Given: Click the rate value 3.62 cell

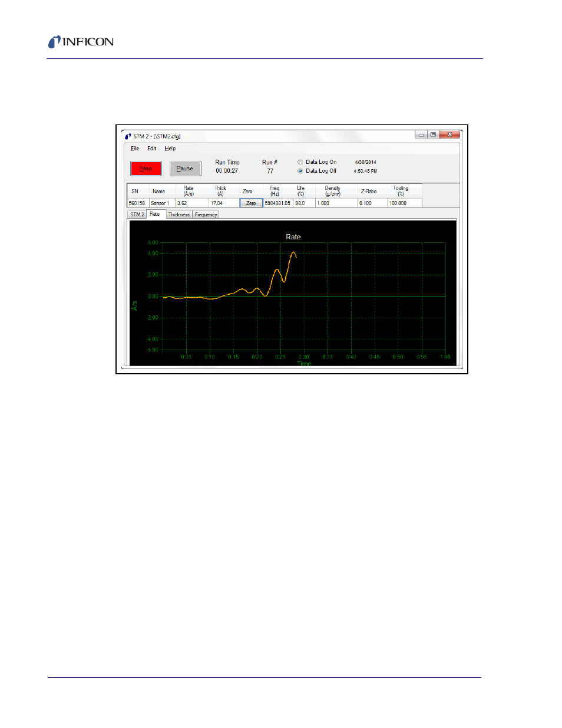Looking at the screenshot, I should tap(192, 203).
